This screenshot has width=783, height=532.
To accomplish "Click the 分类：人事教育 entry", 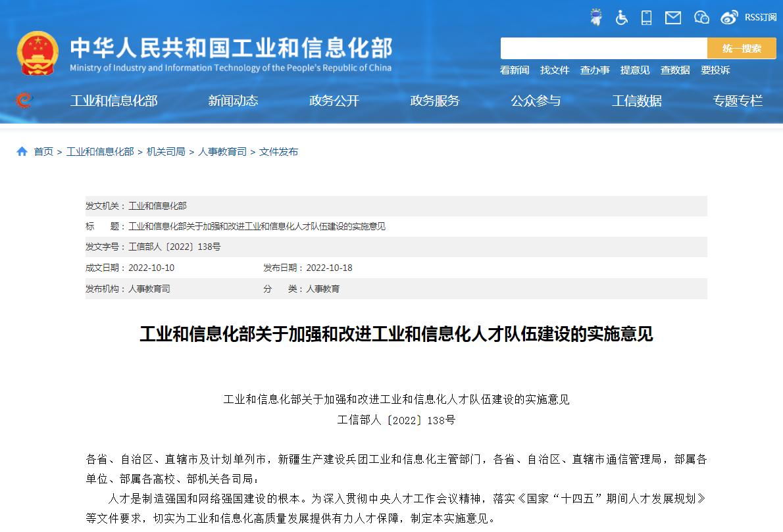I will 301,289.
